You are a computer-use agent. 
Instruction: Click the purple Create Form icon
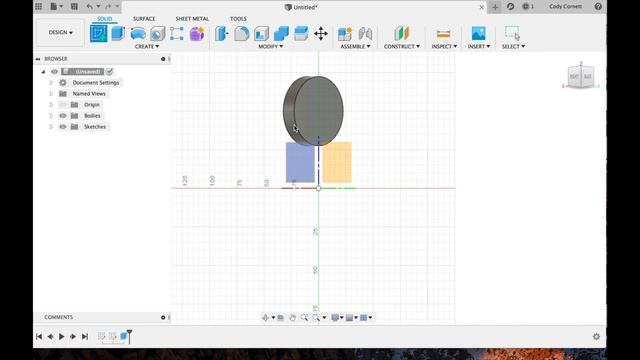click(x=197, y=34)
